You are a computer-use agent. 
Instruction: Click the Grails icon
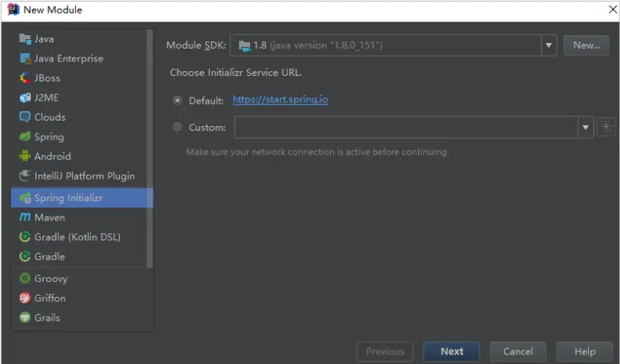pos(25,318)
